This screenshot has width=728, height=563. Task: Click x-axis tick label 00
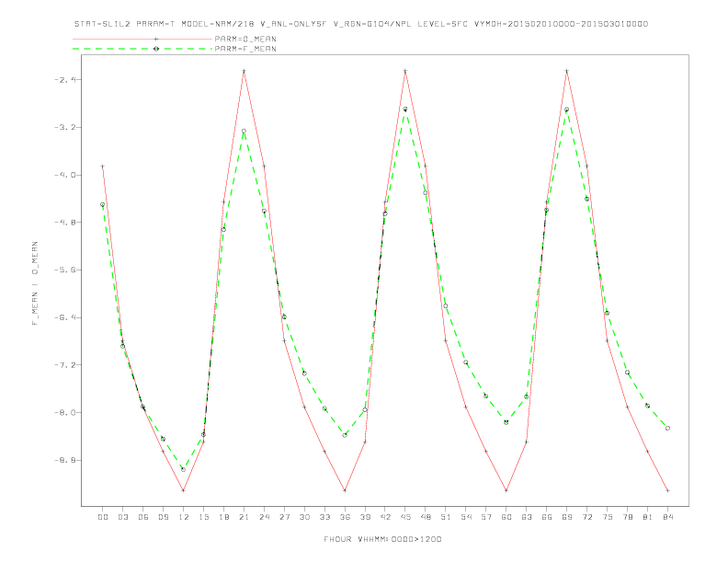[x=103, y=517]
